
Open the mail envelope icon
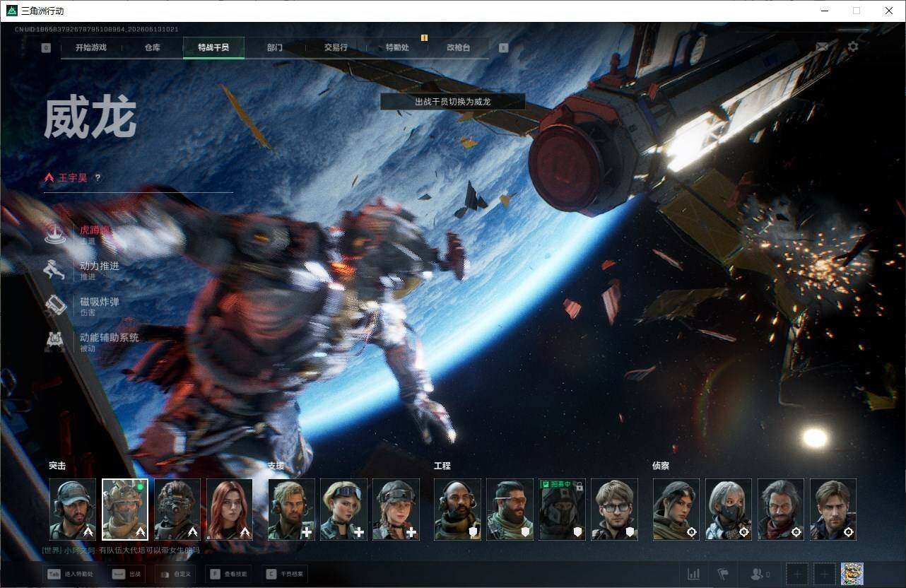[x=822, y=47]
